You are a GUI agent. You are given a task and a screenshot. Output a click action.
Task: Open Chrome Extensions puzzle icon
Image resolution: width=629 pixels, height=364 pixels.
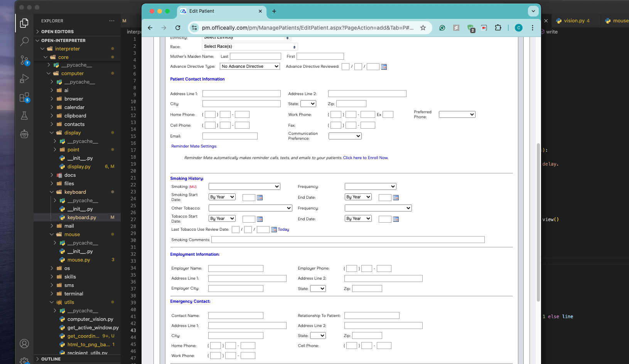498,28
